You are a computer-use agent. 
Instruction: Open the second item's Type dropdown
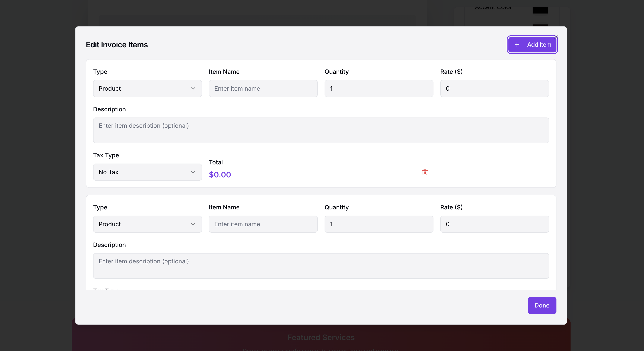coord(147,224)
